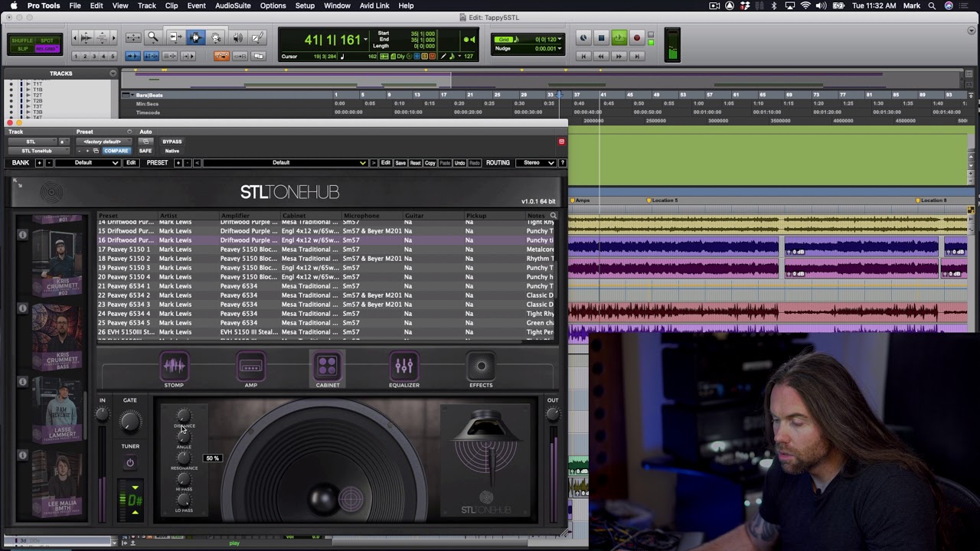
Task: Click the Record transport button
Action: 636,38
